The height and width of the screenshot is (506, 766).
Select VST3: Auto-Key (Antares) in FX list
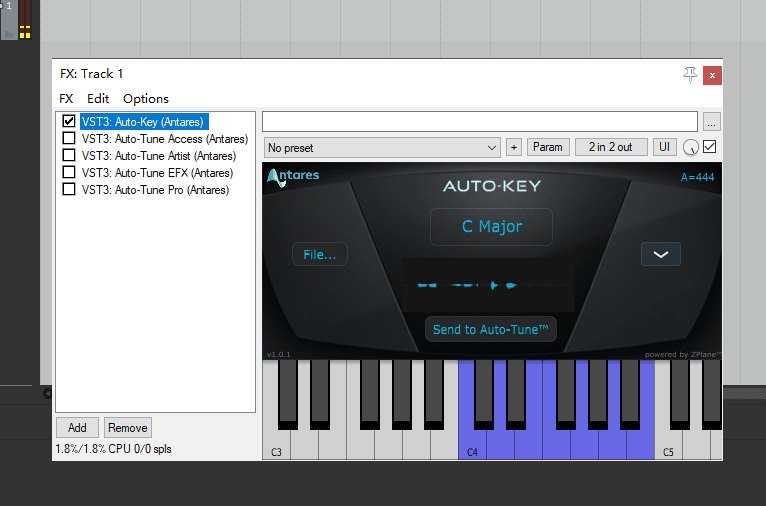point(144,122)
